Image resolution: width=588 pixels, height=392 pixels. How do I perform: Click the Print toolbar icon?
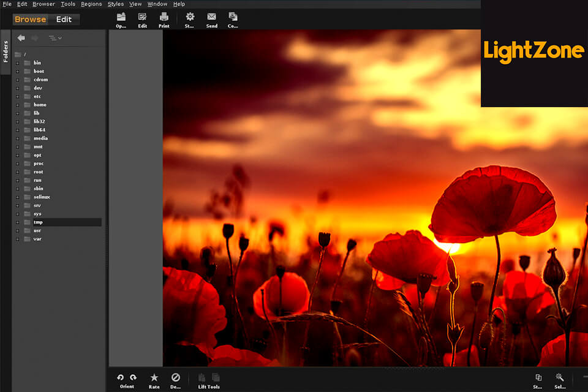coord(164,17)
